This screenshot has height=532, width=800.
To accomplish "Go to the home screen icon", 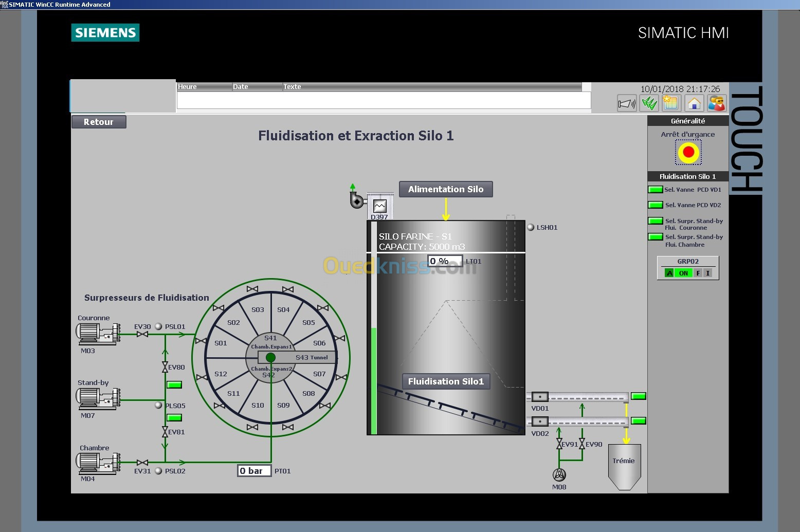I will (x=694, y=103).
